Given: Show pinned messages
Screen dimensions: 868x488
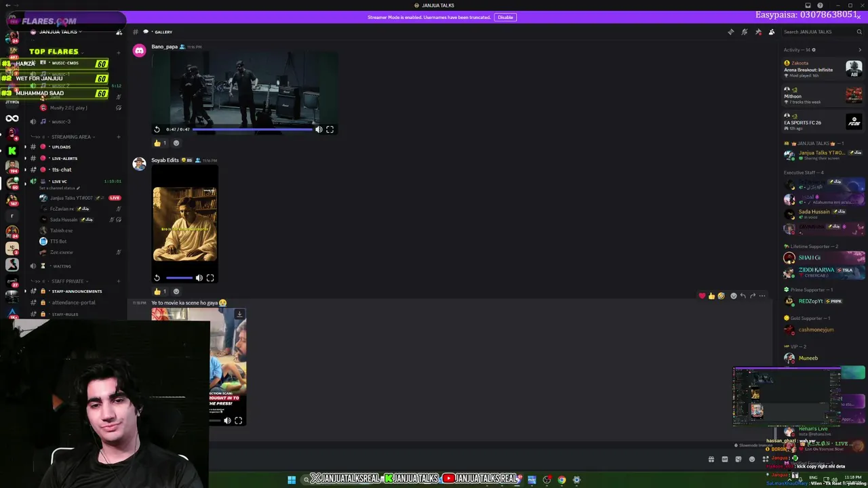Looking at the screenshot, I should [x=758, y=32].
